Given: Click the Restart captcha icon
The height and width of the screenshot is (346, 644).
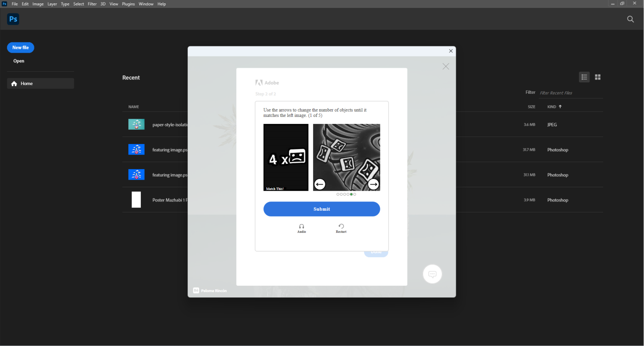Looking at the screenshot, I should pyautogui.click(x=341, y=226).
